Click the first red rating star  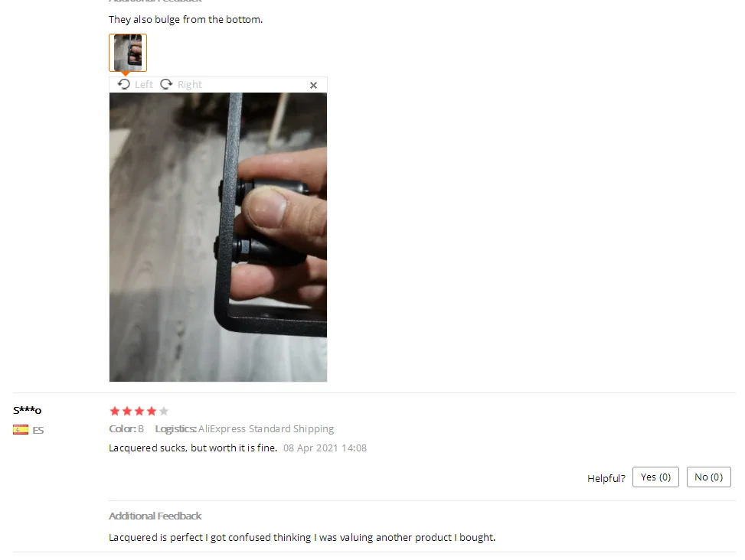point(115,411)
